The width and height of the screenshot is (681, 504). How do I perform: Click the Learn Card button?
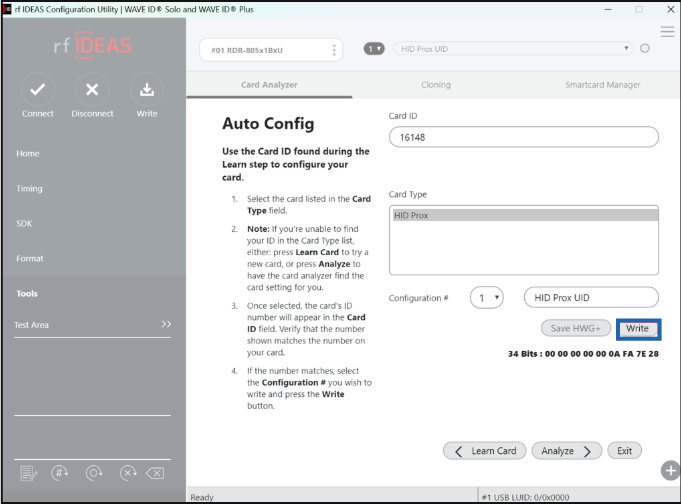tap(485, 451)
